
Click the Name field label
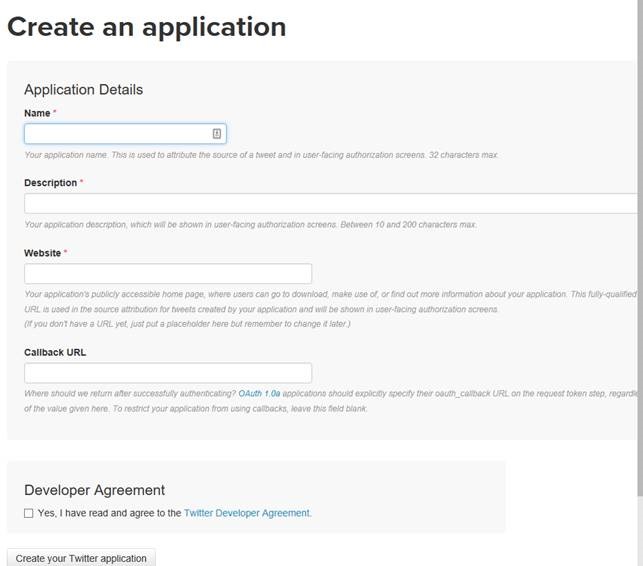[x=37, y=114]
